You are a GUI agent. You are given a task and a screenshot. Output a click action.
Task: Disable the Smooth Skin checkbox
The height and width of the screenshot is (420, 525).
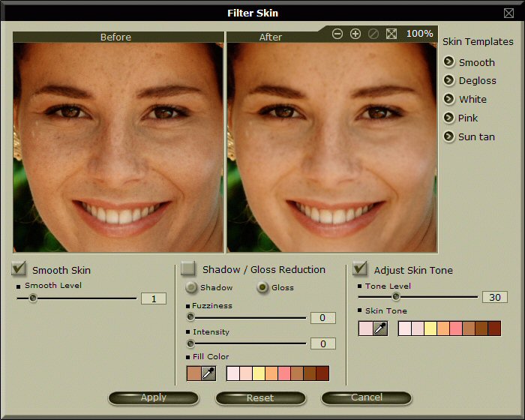coord(19,268)
